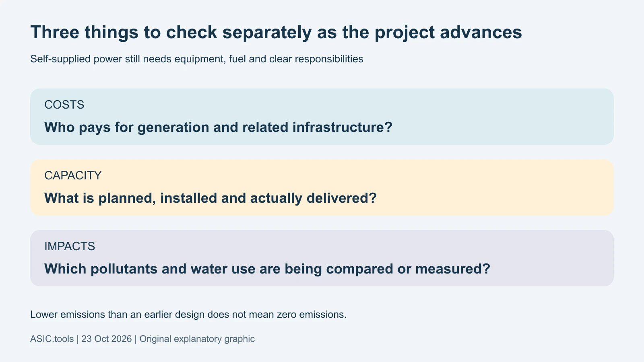Click the IMPACTS label
The height and width of the screenshot is (362, 644).
70,246
